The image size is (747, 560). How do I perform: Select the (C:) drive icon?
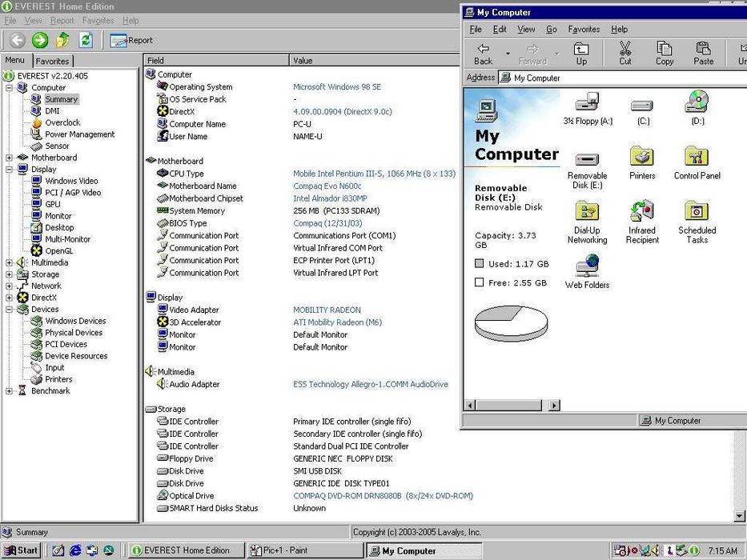click(643, 110)
